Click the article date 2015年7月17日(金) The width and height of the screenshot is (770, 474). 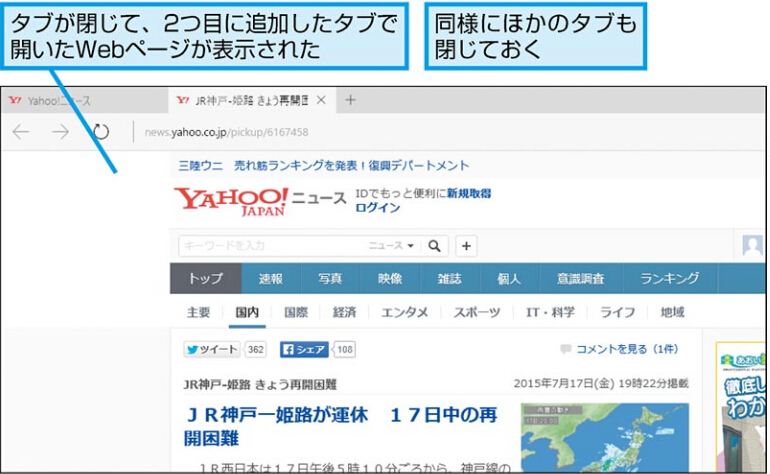point(564,384)
